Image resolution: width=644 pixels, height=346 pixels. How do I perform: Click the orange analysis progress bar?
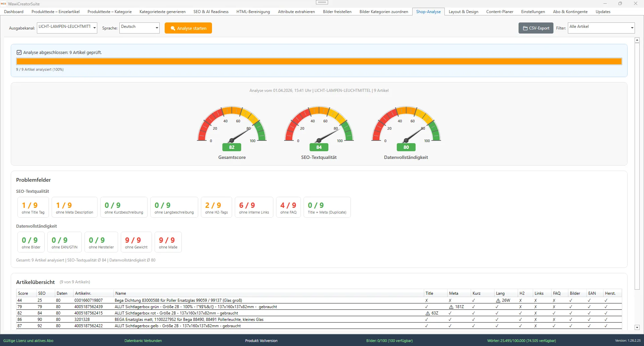[x=319, y=61]
